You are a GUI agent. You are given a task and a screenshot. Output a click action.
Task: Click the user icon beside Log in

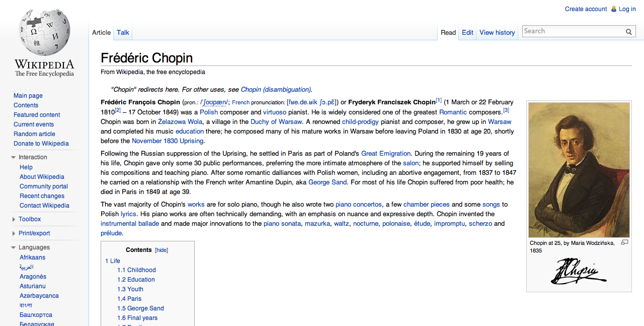pos(613,9)
